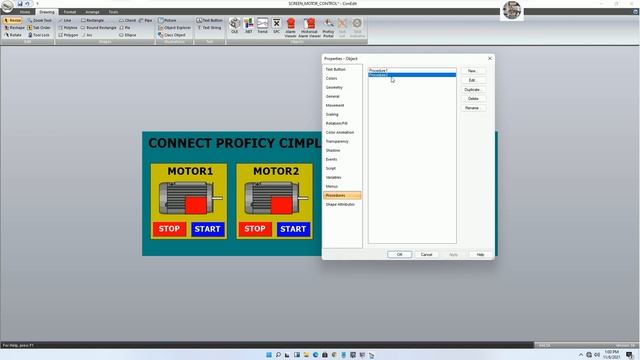Cancel the Properties dialog
The image size is (640, 360).
pyautogui.click(x=427, y=254)
